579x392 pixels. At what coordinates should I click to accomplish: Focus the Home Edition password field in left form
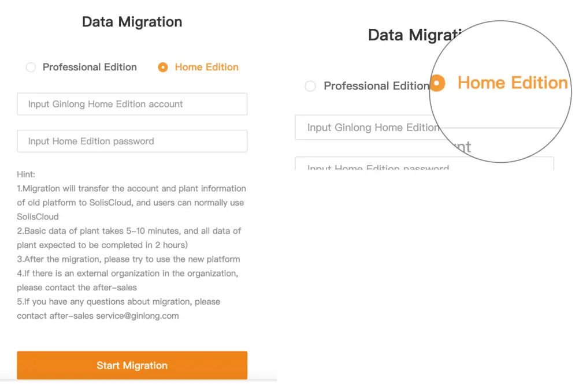pos(132,141)
